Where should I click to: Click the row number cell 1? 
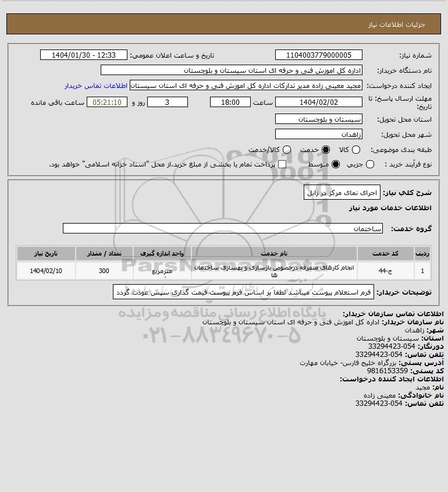tap(422, 271)
